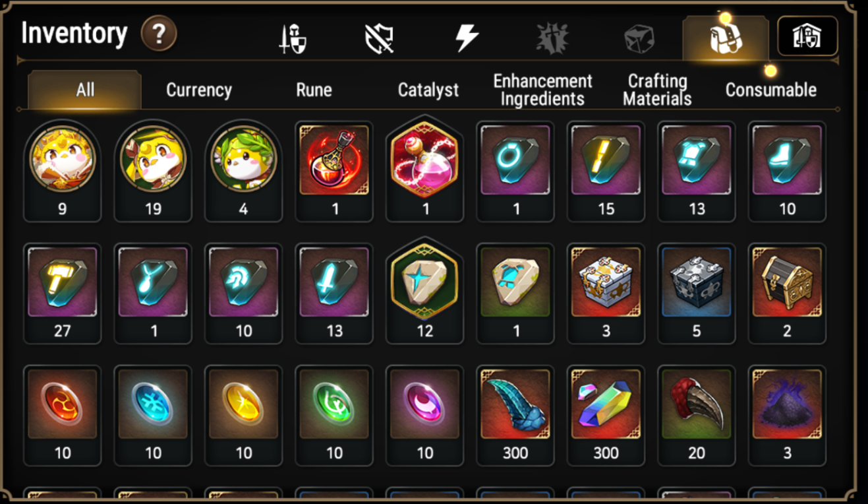Open the lightning bolt category icon
Image resolution: width=868 pixels, height=504 pixels.
(x=467, y=38)
